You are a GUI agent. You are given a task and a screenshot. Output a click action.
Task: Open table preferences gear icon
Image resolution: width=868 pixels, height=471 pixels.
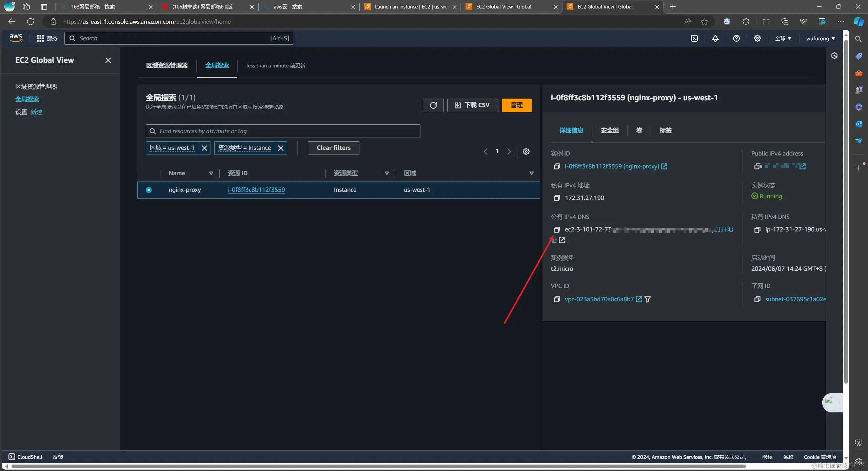[526, 151]
